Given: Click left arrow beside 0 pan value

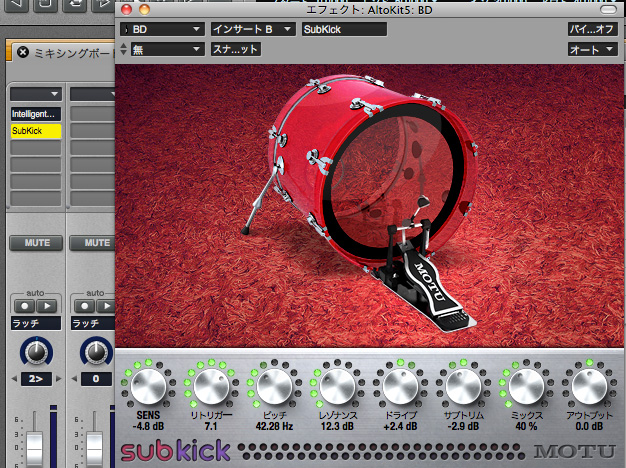Looking at the screenshot, I should point(75,379).
